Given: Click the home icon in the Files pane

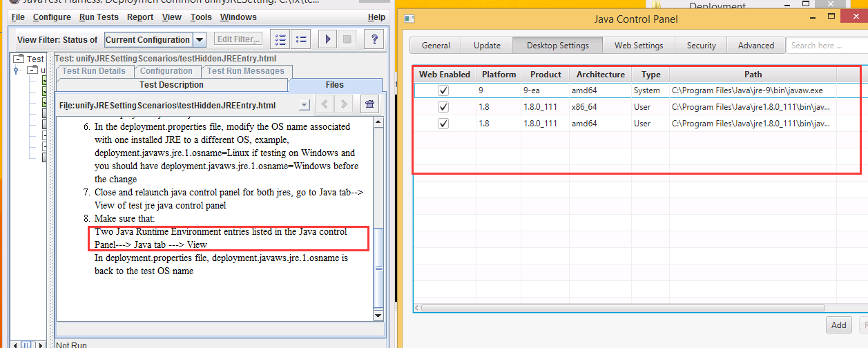Looking at the screenshot, I should [x=369, y=105].
